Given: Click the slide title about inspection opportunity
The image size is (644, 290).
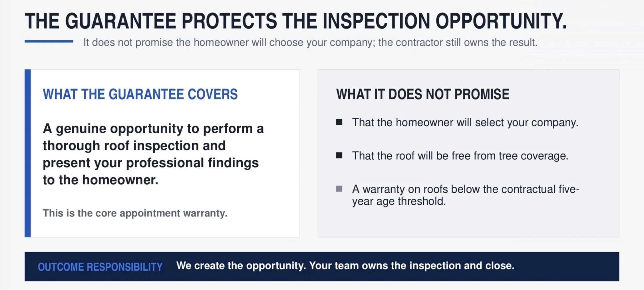Looking at the screenshot, I should [296, 21].
